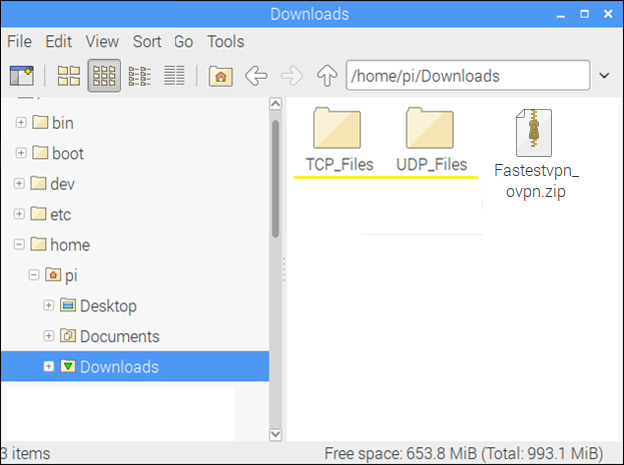This screenshot has height=465, width=624.
Task: Expand the boot folder tree node
Action: [21, 153]
